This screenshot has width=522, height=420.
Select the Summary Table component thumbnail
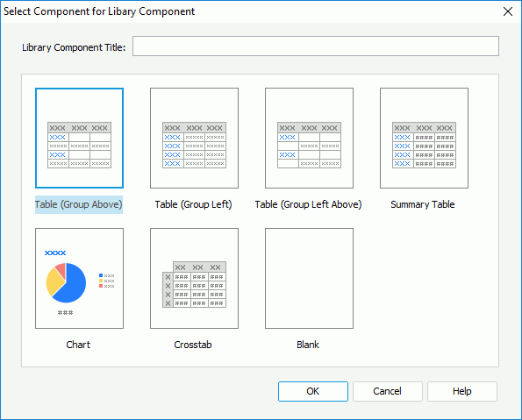424,139
